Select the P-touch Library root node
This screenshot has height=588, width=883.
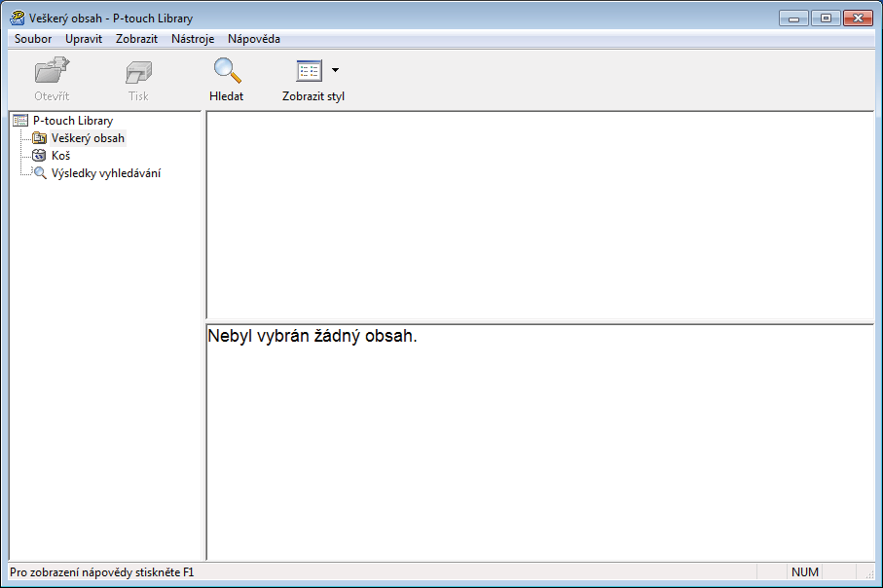[x=73, y=121]
